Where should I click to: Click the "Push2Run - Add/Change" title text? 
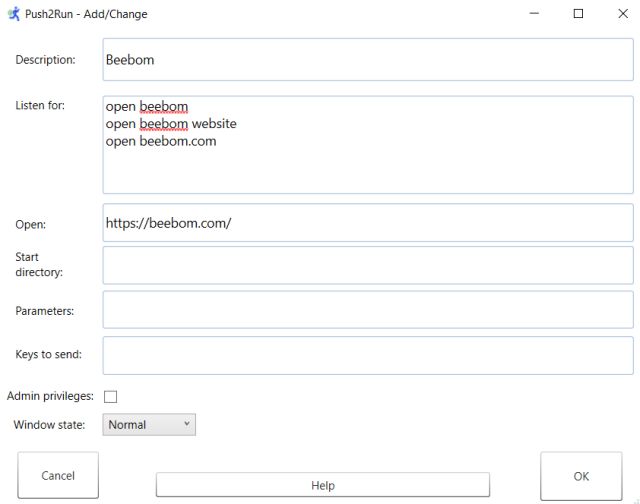87,14
